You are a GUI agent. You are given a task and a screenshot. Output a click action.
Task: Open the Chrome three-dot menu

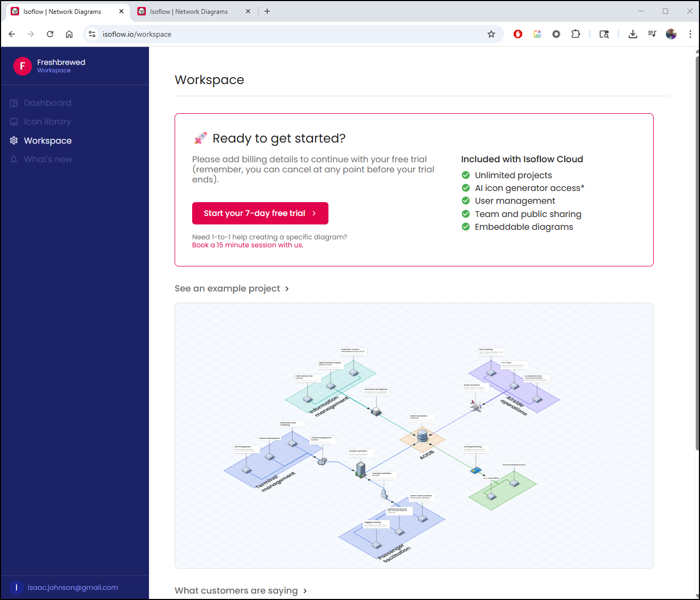(x=690, y=34)
